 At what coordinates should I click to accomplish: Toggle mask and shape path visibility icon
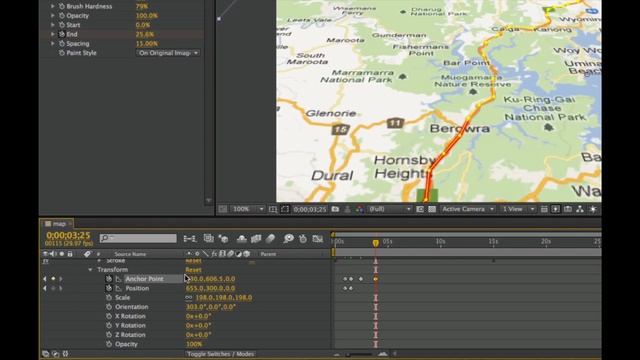coord(285,209)
